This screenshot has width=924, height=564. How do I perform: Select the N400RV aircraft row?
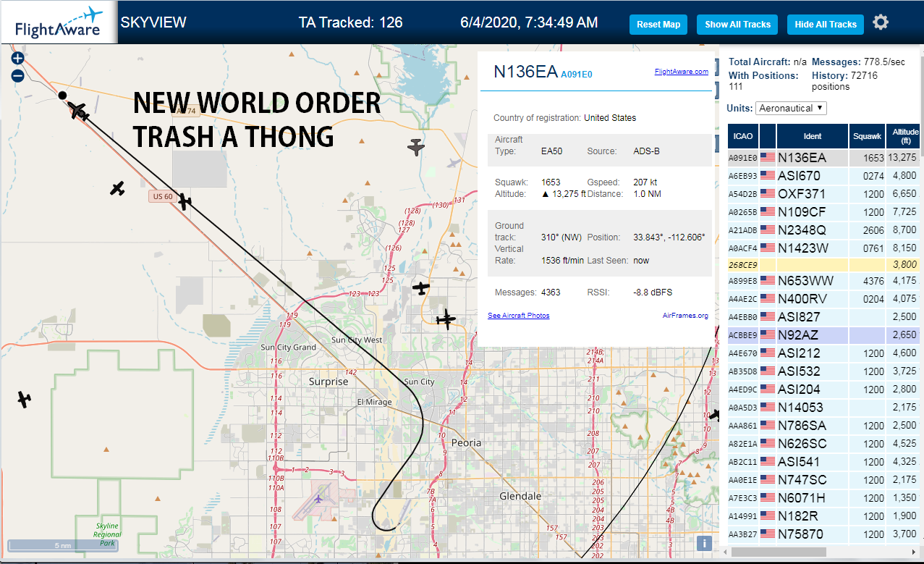click(x=824, y=299)
